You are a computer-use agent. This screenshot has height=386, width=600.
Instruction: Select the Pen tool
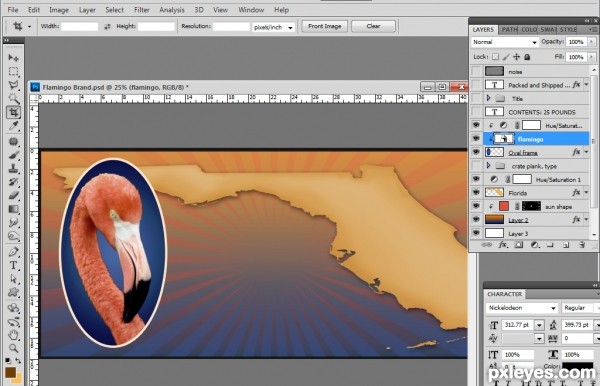pyautogui.click(x=13, y=252)
